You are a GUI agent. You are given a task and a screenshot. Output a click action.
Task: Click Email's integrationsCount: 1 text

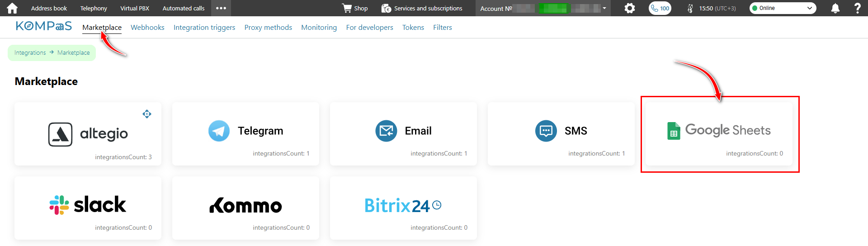click(x=439, y=153)
